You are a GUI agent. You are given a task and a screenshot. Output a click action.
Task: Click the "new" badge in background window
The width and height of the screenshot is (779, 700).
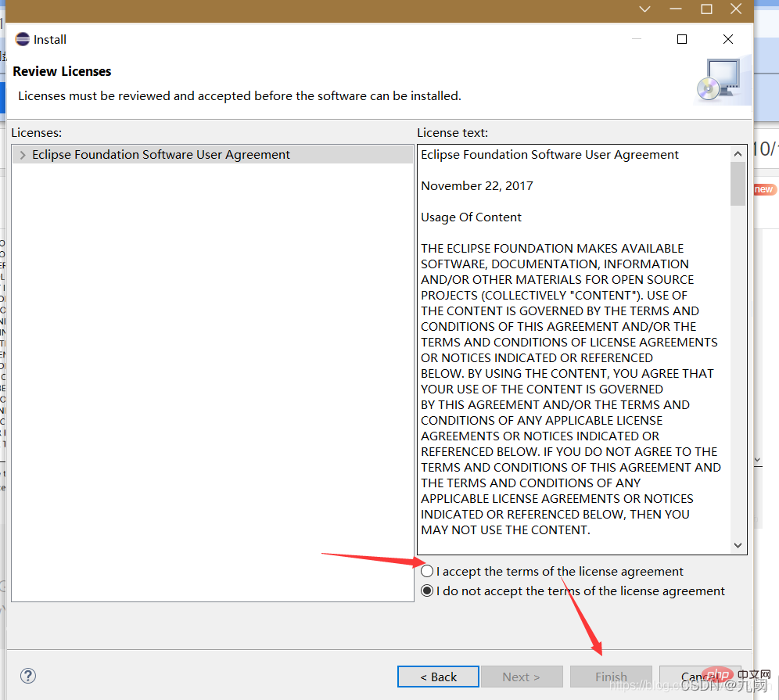(x=764, y=189)
